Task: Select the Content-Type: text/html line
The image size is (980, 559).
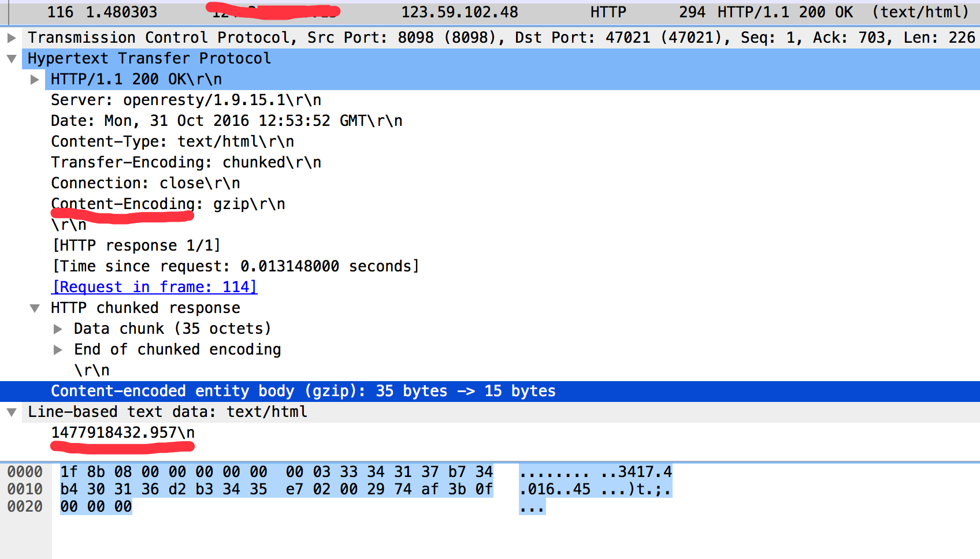Action: (x=172, y=141)
